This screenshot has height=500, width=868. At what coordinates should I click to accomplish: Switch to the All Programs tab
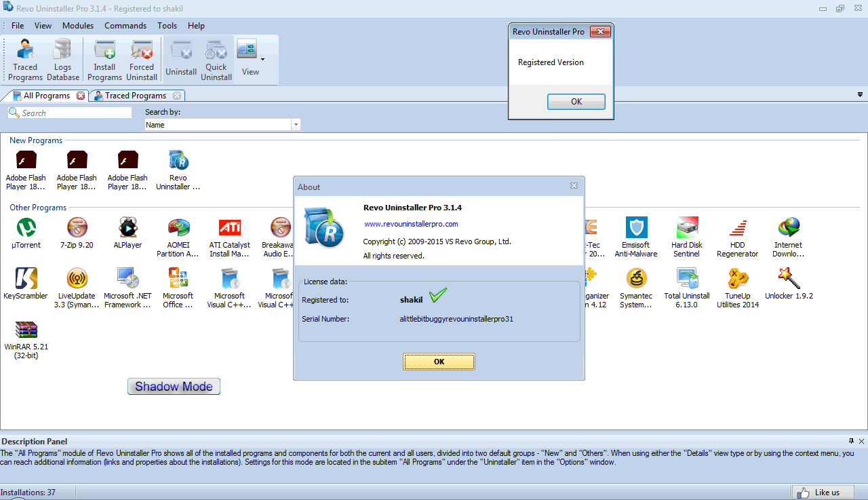(46, 96)
